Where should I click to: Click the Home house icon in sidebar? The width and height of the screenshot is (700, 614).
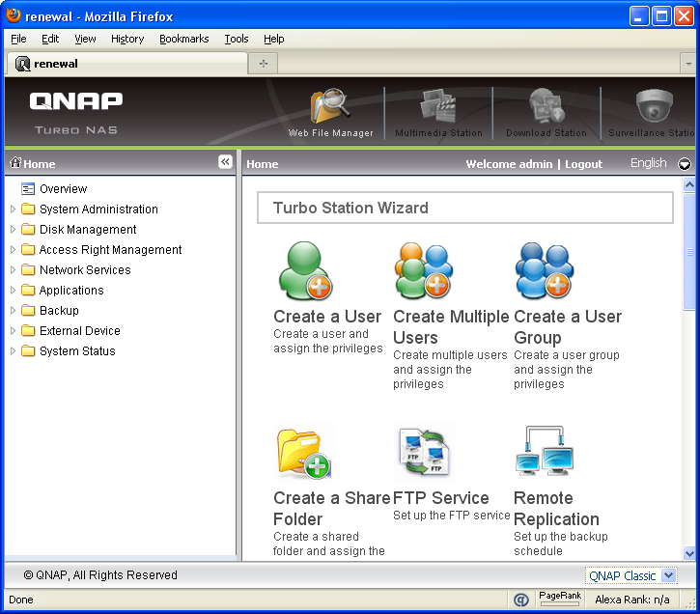[15, 162]
